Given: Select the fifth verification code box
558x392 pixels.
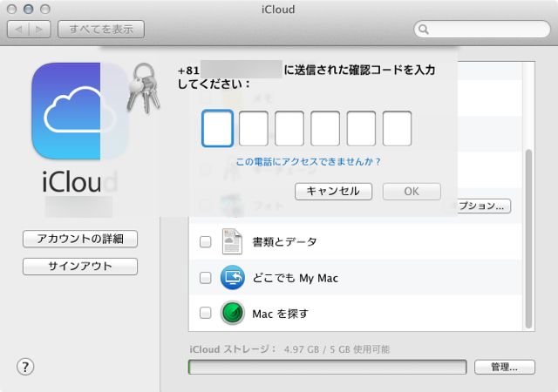Looking at the screenshot, I should point(361,128).
